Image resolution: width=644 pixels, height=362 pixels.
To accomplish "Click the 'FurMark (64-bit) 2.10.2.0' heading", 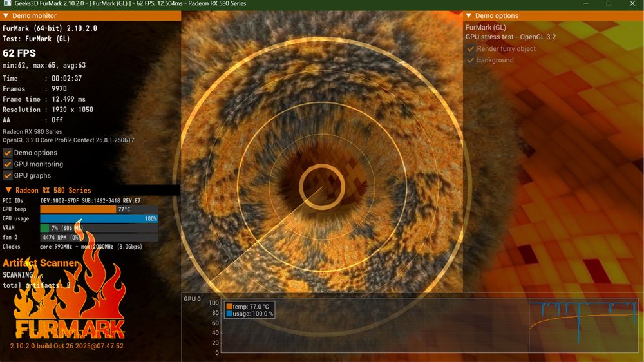I will coord(50,28).
